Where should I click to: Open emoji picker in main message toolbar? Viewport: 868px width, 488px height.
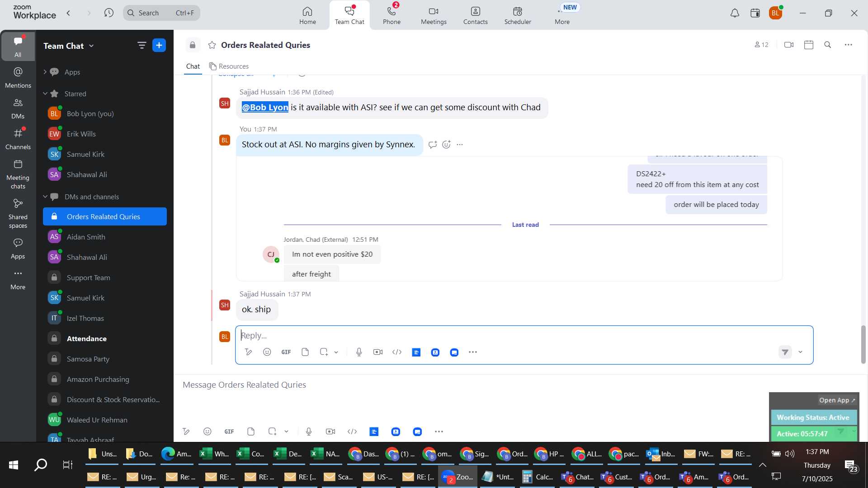tap(207, 432)
